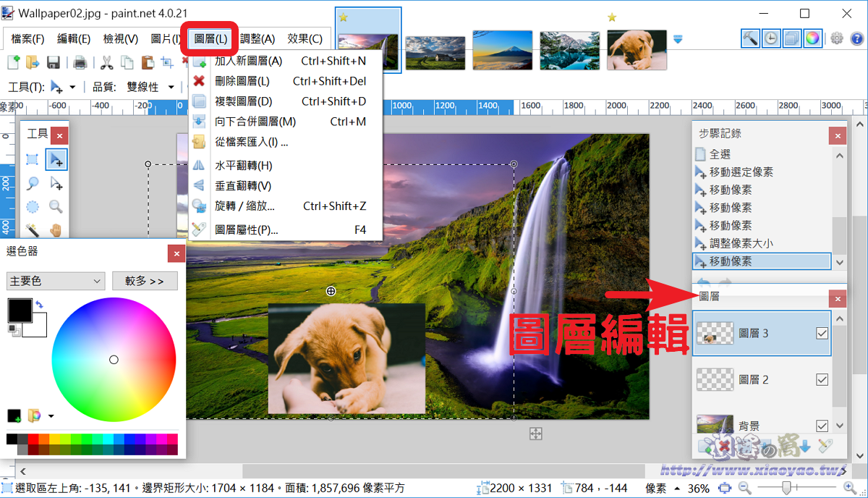The width and height of the screenshot is (868, 498).
Task: Close the 選色器 colors window
Action: tap(176, 253)
